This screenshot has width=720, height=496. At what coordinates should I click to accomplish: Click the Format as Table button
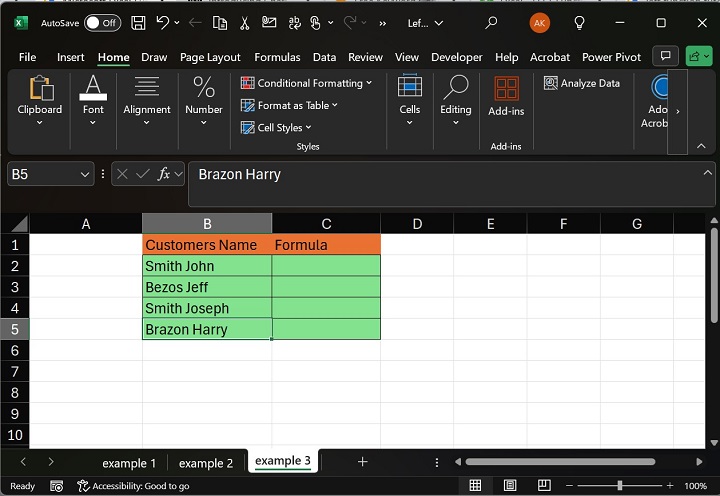tap(290, 105)
